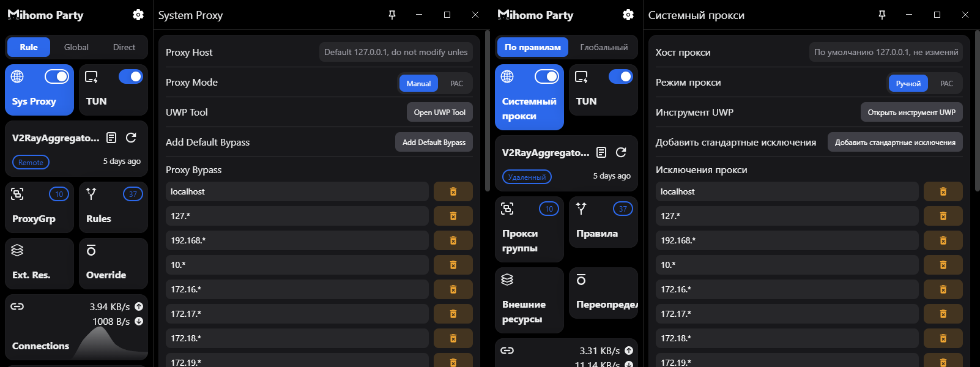Delete the localhost bypass in System Proxy
The width and height of the screenshot is (980, 367).
tap(453, 191)
